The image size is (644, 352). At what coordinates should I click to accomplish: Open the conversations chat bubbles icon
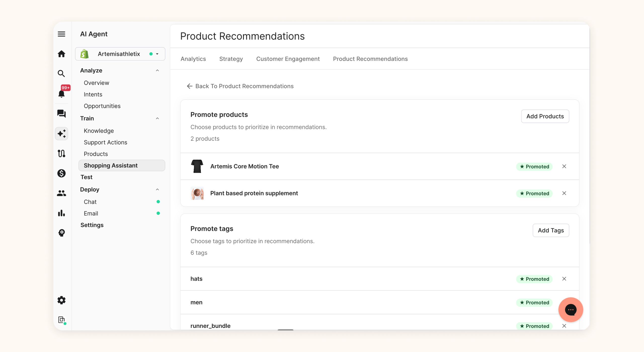point(61,113)
